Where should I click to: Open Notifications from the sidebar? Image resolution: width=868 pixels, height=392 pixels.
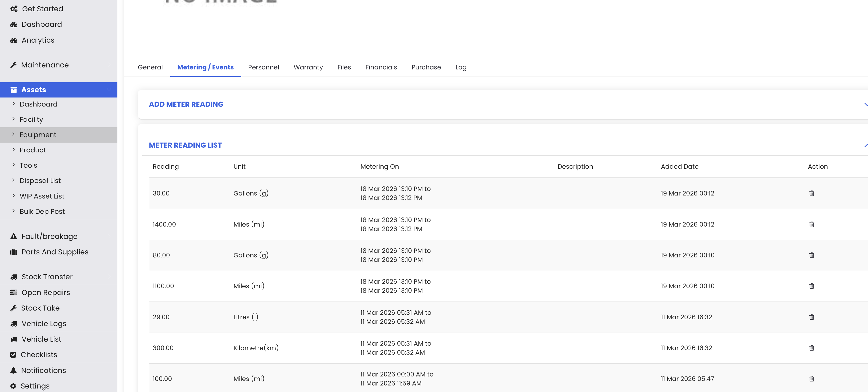coord(43,370)
